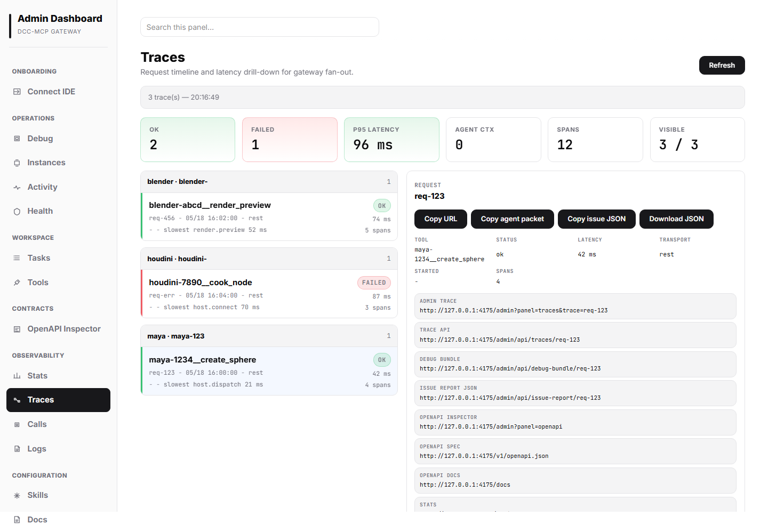Click the Tools wrench icon
The image size is (768, 532).
17,283
